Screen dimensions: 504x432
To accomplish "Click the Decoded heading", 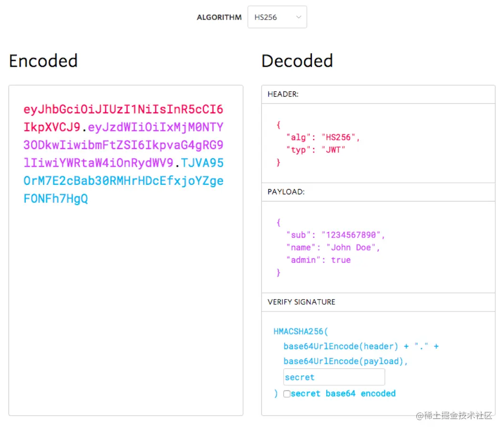I will (297, 61).
